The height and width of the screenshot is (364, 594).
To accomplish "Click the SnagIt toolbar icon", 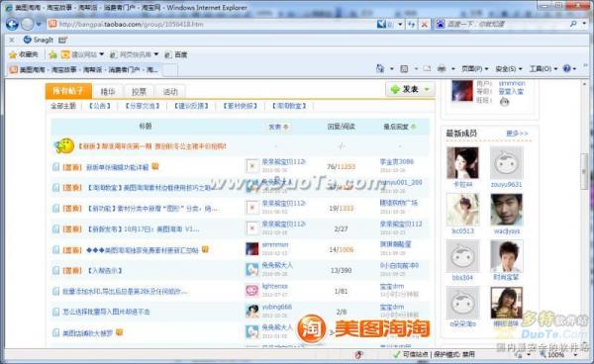I will [x=39, y=40].
